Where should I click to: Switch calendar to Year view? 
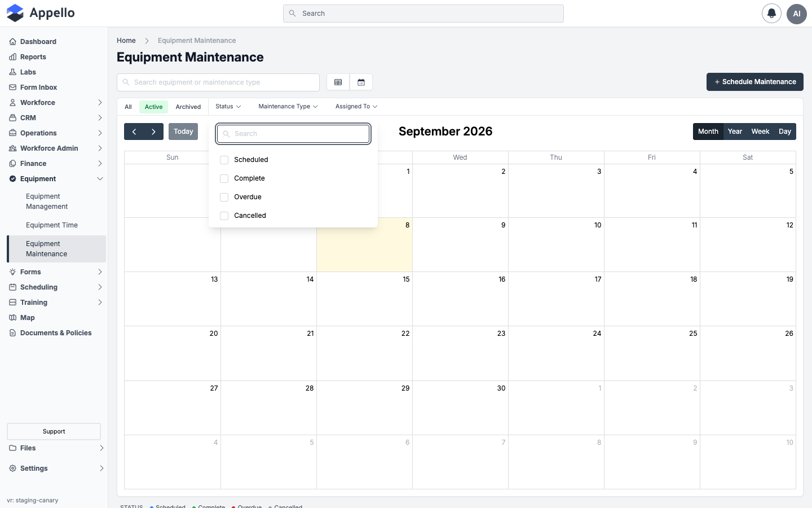[735, 132]
